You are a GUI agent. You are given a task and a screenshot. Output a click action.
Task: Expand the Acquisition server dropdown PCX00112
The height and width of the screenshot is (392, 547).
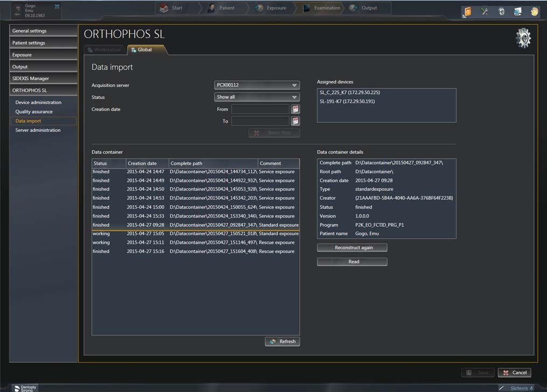point(257,85)
